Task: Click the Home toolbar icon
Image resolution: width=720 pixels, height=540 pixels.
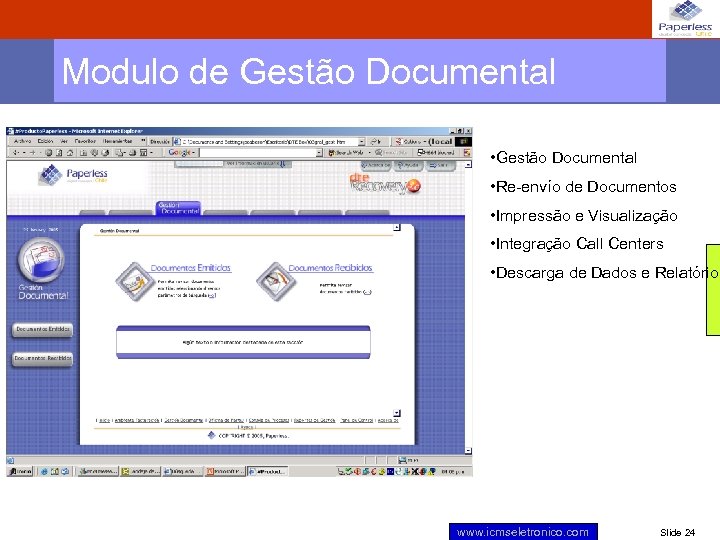Action: pyautogui.click(x=70, y=153)
